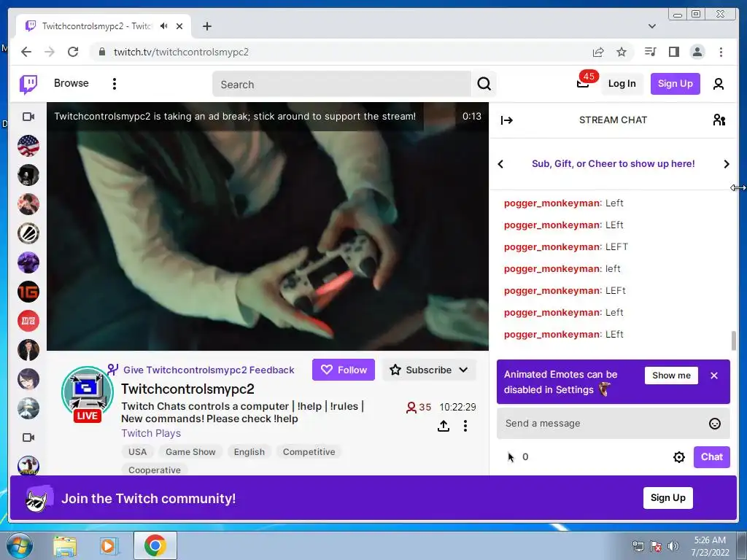Focus the Send a message box
Image resolution: width=747 pixels, height=560 pixels.
pos(603,424)
